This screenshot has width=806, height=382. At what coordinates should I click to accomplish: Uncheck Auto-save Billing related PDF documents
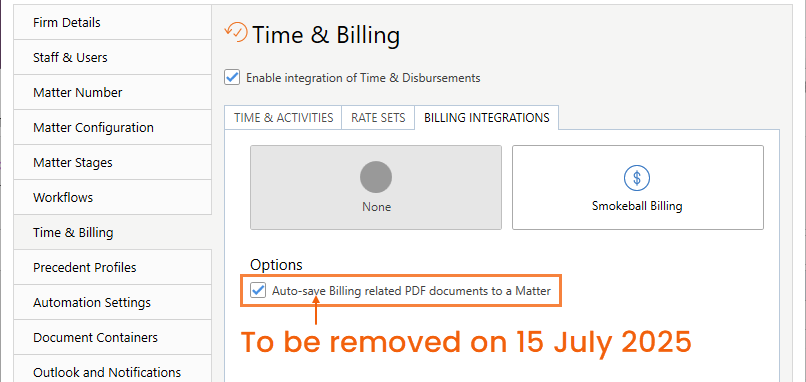point(258,290)
